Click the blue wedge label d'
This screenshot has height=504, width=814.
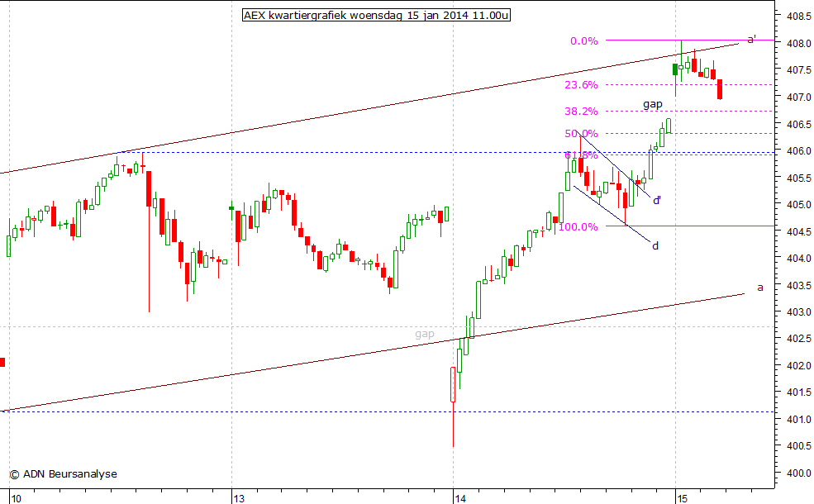coord(657,200)
